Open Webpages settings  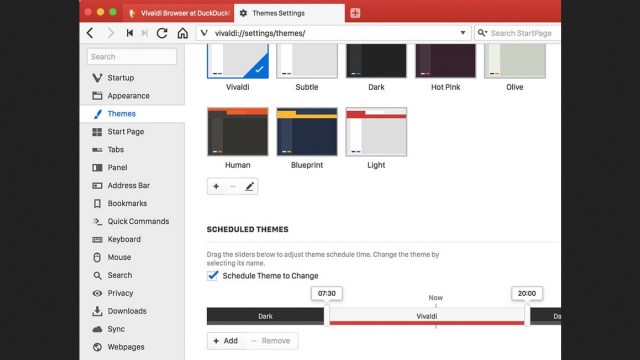click(x=132, y=347)
